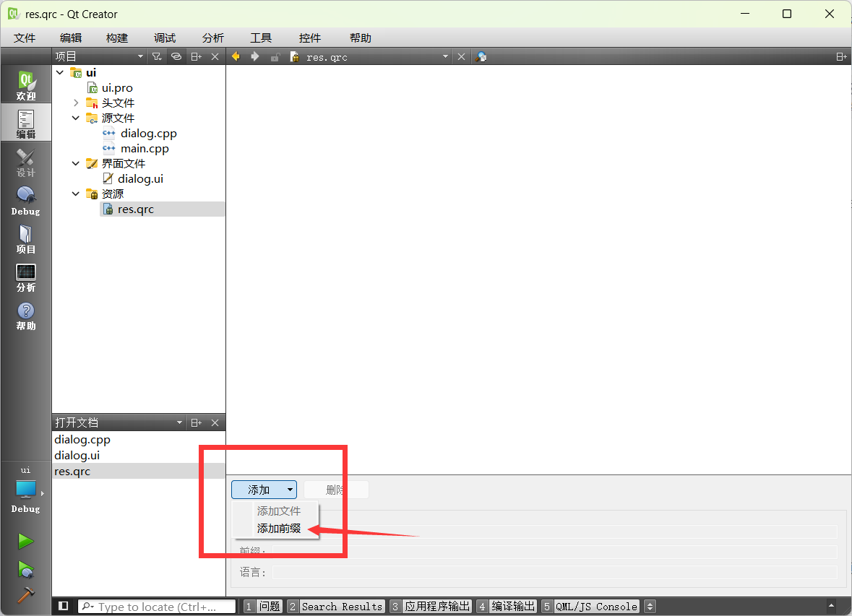Close the Open Documents panel
Viewport: 852px width, 616px height.
pyautogui.click(x=215, y=422)
